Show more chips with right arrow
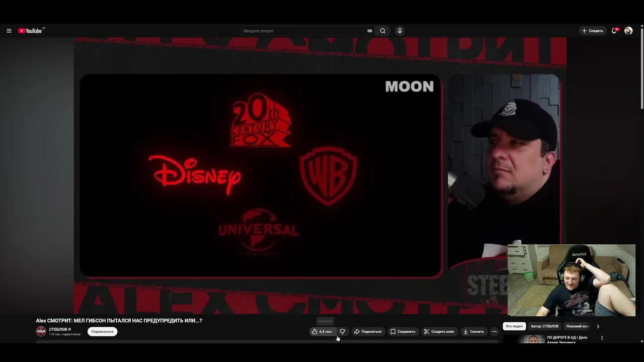 click(598, 326)
